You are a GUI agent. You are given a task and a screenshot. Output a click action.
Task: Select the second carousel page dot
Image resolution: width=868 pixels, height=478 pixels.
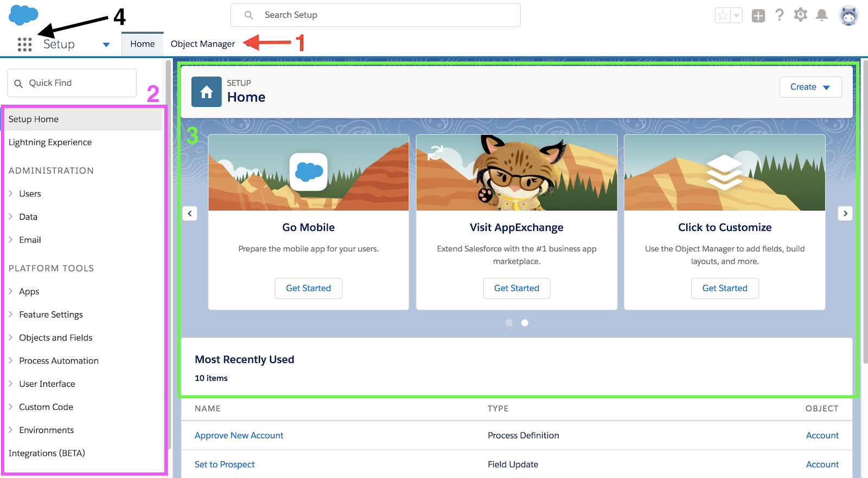click(x=525, y=323)
